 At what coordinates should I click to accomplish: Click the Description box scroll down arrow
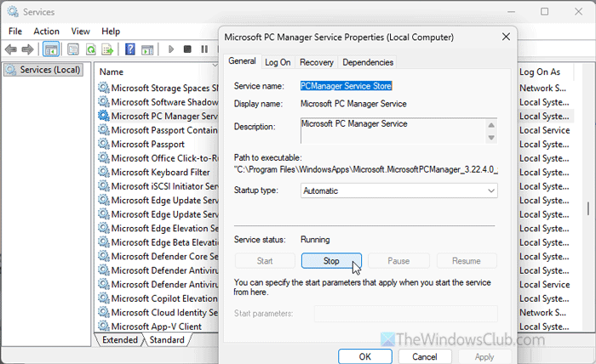click(x=491, y=138)
